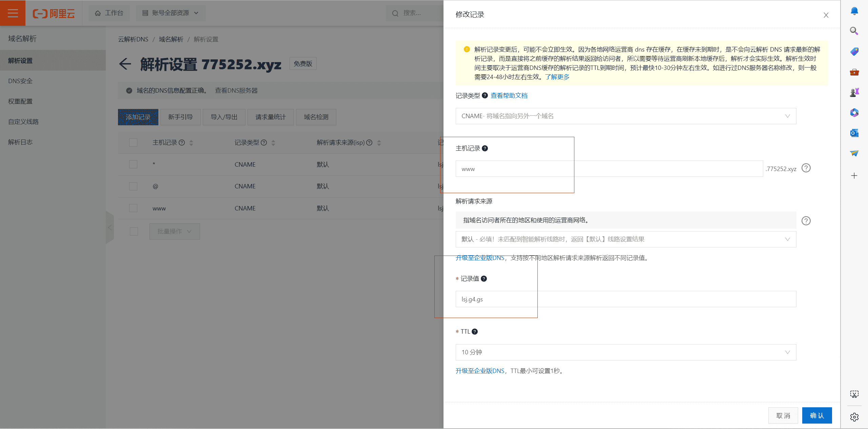Screen dimensions: 868x429
Task: Click help icon next to 主机记录 label in panel
Action: coord(485,148)
